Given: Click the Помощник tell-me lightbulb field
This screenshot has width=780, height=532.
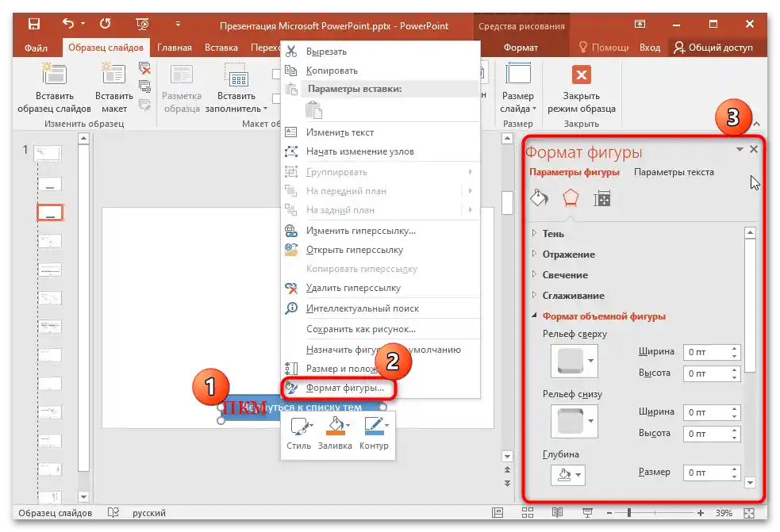Looking at the screenshot, I should [x=605, y=48].
